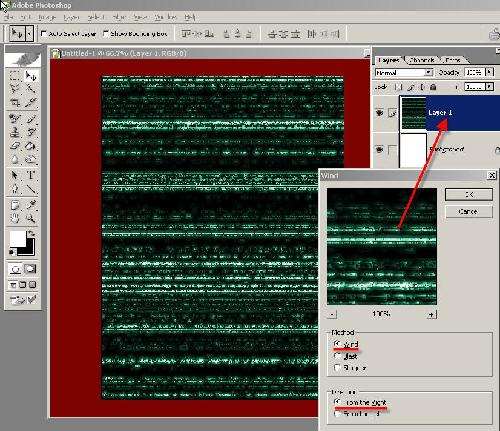Open the Normal blend mode dropdown
This screenshot has width=500, height=431.
pyautogui.click(x=404, y=72)
